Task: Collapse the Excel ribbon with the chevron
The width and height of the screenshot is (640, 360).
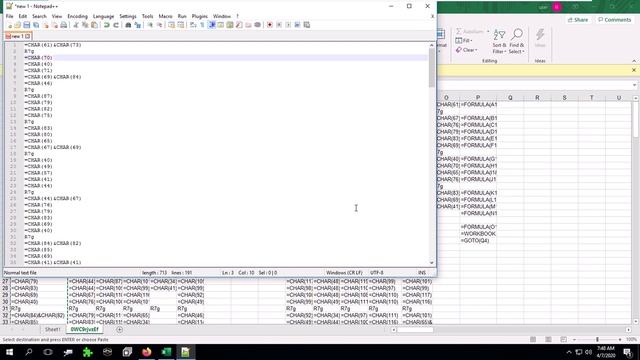Action: 634,61
